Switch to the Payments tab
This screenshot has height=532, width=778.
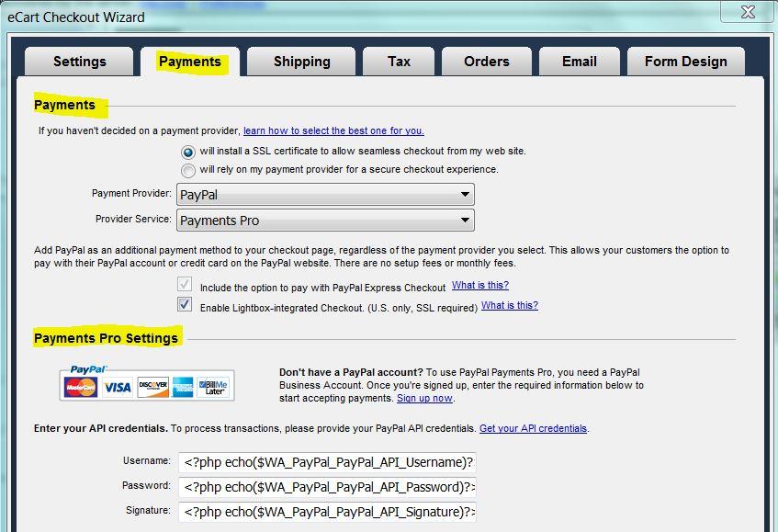[190, 62]
